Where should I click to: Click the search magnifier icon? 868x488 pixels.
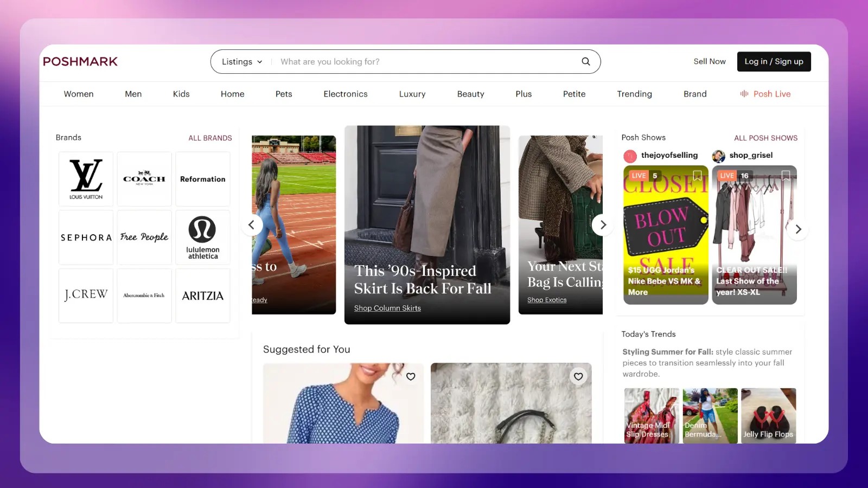[586, 61]
